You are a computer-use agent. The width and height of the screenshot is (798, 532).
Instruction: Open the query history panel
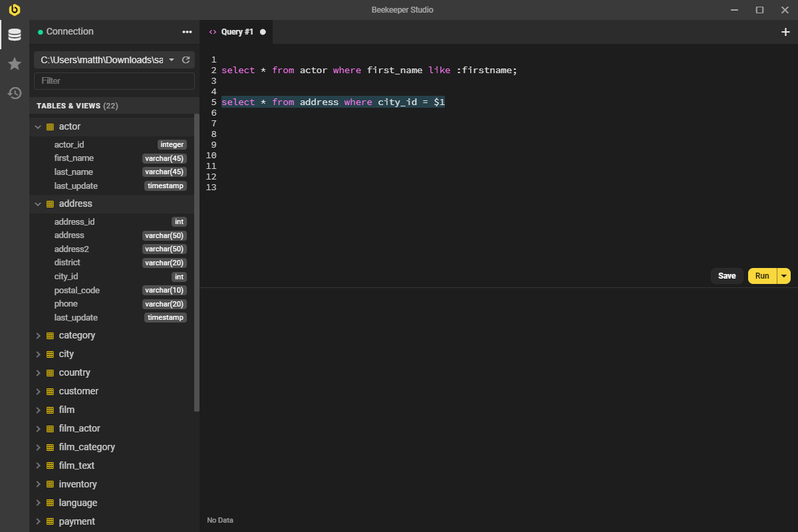[15, 93]
